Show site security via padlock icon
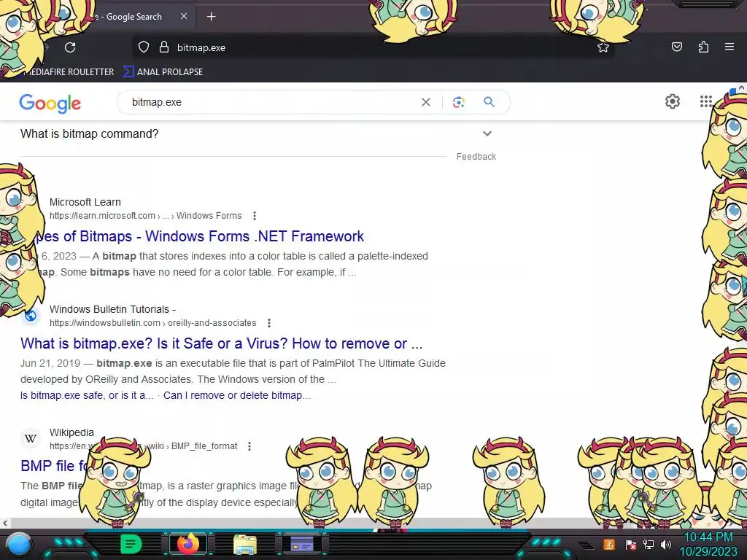The width and height of the screenshot is (747, 560). pos(164,47)
